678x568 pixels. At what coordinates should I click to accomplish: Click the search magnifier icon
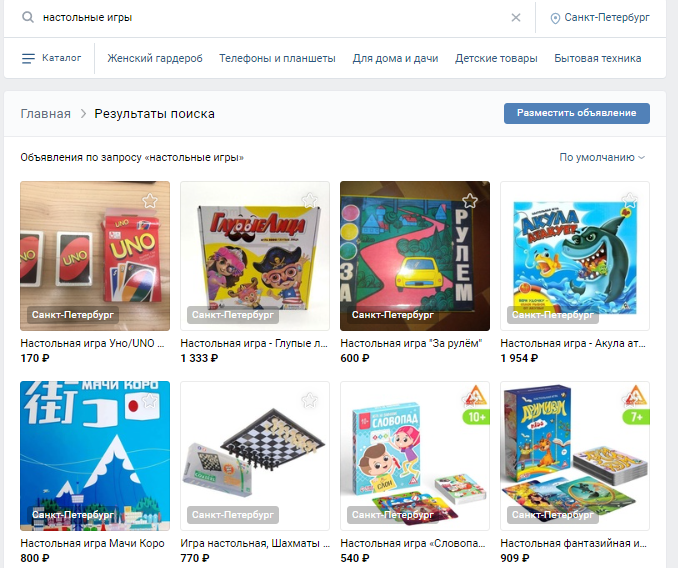tap(28, 17)
